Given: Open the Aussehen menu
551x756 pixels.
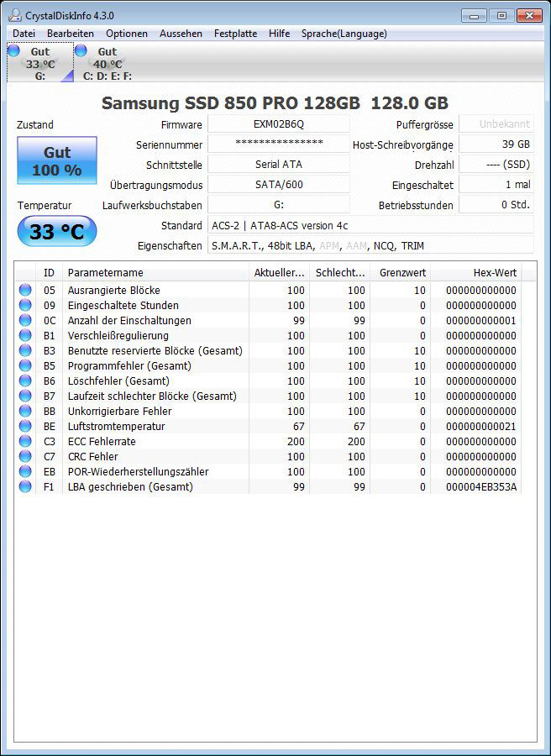Looking at the screenshot, I should 181,34.
